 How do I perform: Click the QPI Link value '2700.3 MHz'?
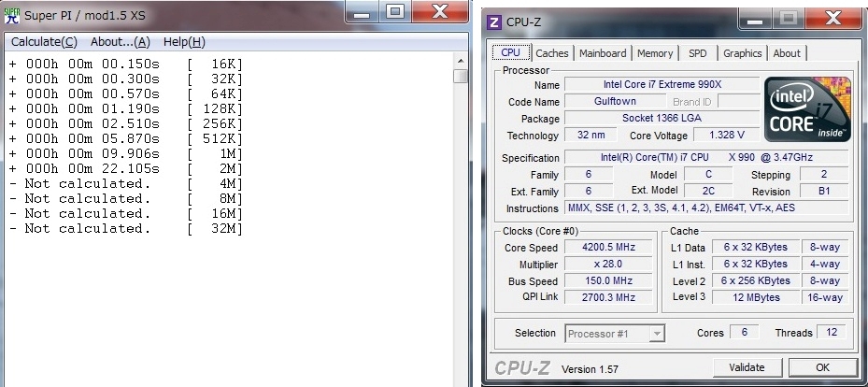[x=608, y=297]
